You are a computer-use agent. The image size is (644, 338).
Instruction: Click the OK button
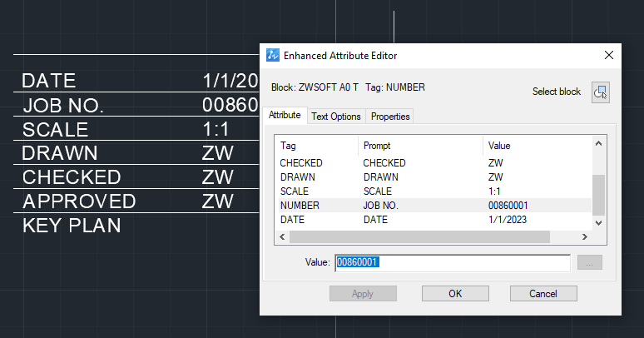[455, 294]
